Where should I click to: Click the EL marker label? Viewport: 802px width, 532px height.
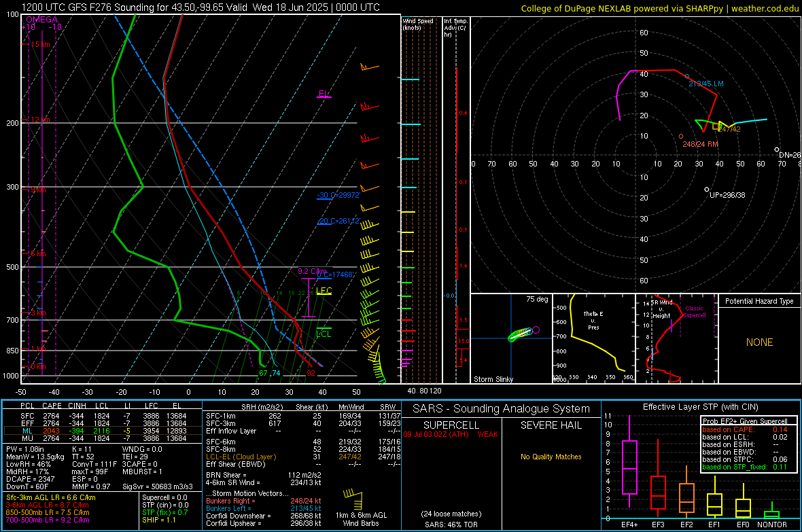click(324, 94)
